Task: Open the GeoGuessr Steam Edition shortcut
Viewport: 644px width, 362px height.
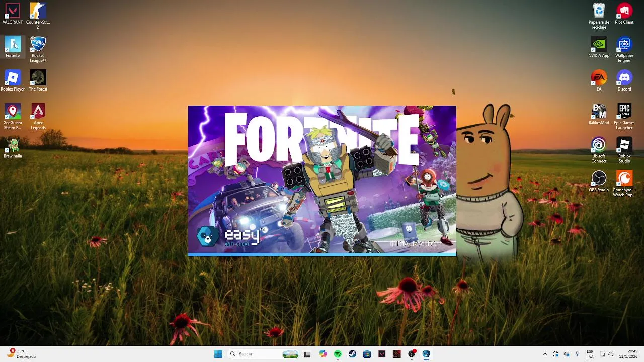Action: click(x=13, y=117)
